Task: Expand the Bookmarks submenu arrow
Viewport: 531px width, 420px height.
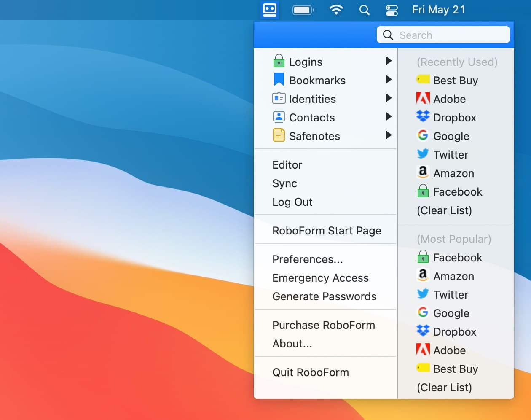Action: click(x=389, y=80)
